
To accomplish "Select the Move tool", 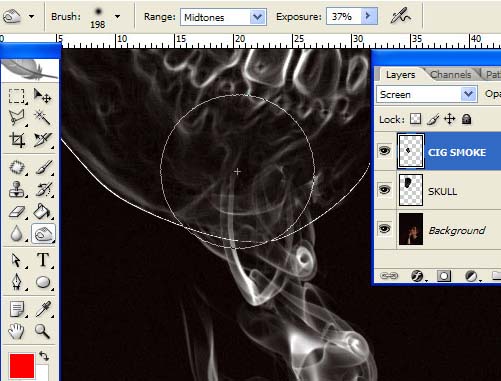I will point(42,96).
